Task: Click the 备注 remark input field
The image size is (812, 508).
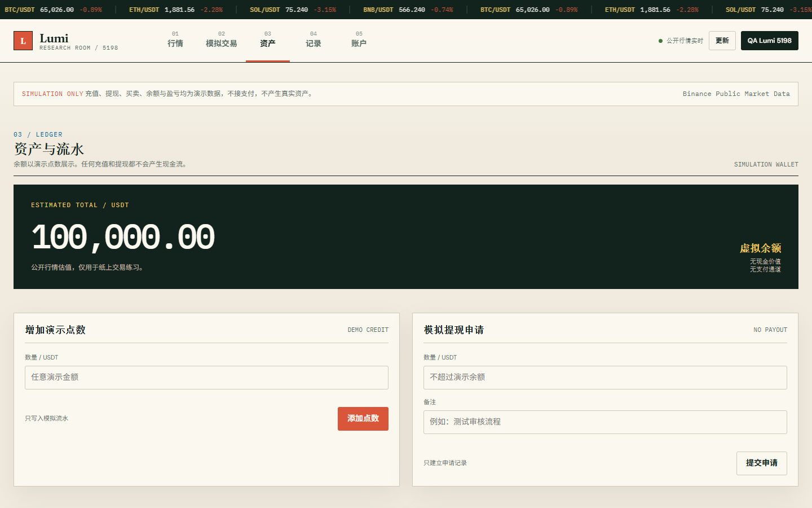Action: click(605, 422)
